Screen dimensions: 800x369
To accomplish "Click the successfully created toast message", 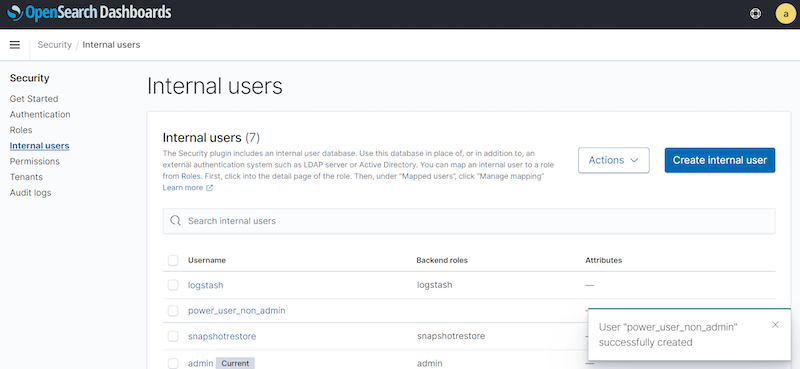I will coord(668,334).
